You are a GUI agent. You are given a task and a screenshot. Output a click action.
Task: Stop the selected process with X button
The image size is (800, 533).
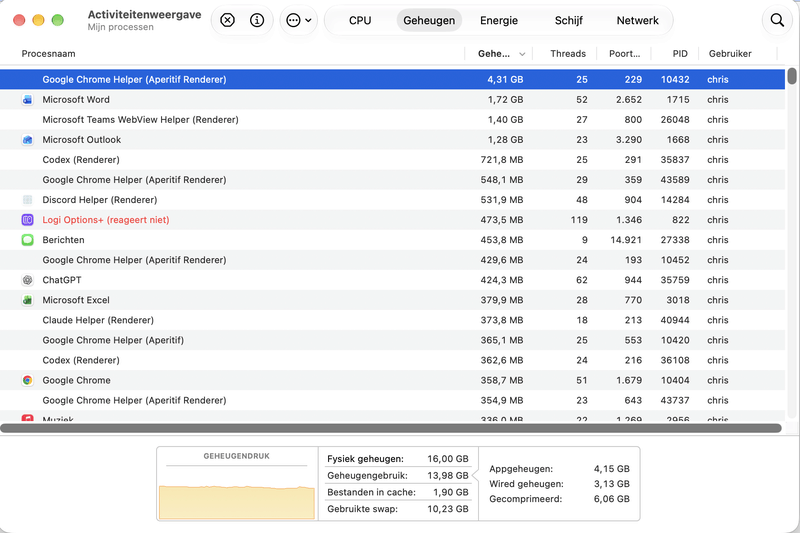(228, 20)
